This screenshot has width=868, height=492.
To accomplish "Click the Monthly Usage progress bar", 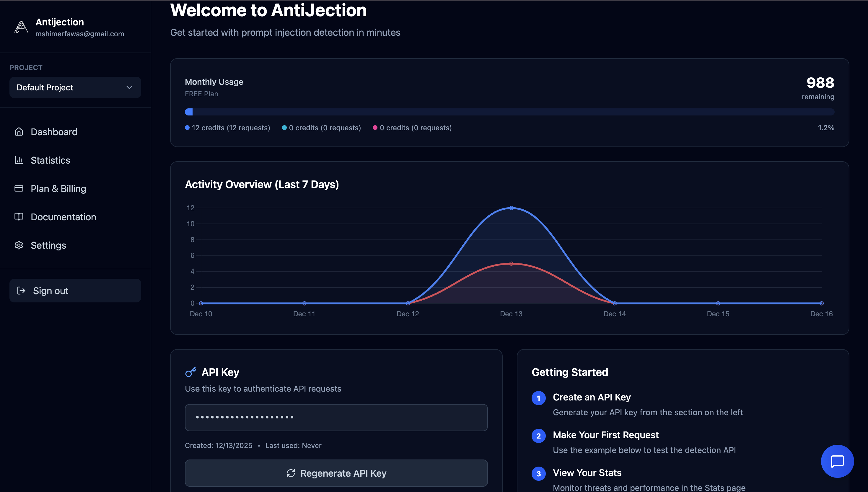I will (509, 112).
